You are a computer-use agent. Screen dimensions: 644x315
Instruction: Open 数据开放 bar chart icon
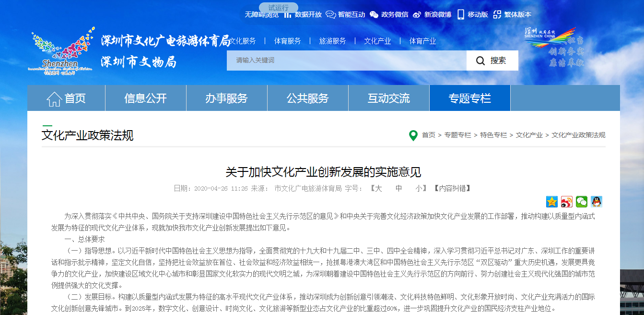coord(288,14)
